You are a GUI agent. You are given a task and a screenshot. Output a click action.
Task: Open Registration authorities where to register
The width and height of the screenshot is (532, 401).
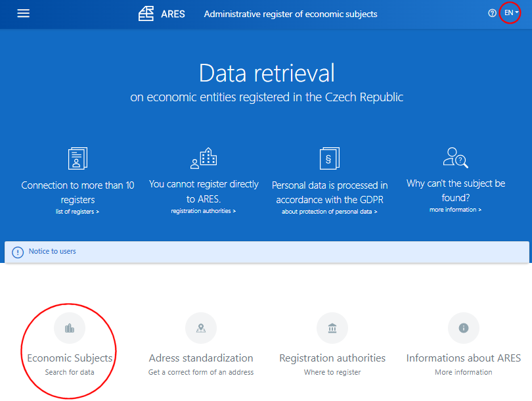point(332,358)
